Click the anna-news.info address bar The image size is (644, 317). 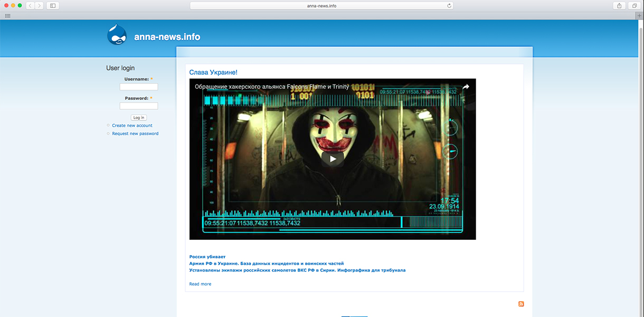[321, 6]
